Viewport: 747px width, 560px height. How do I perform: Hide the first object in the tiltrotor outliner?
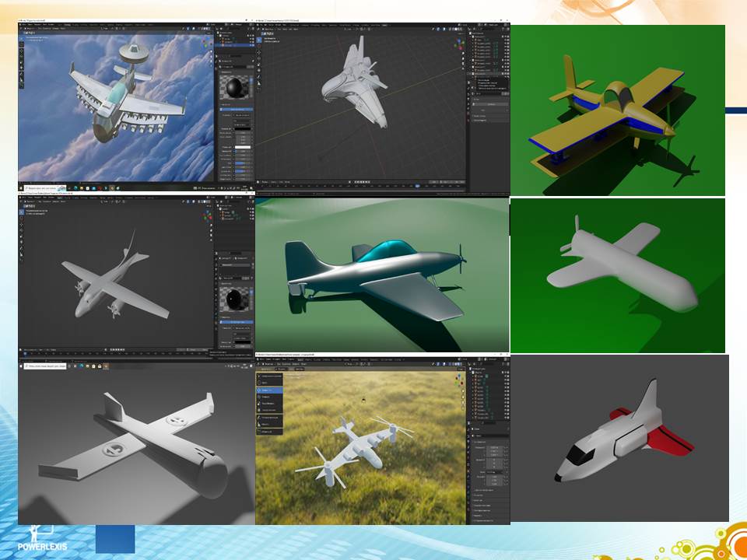(506, 376)
